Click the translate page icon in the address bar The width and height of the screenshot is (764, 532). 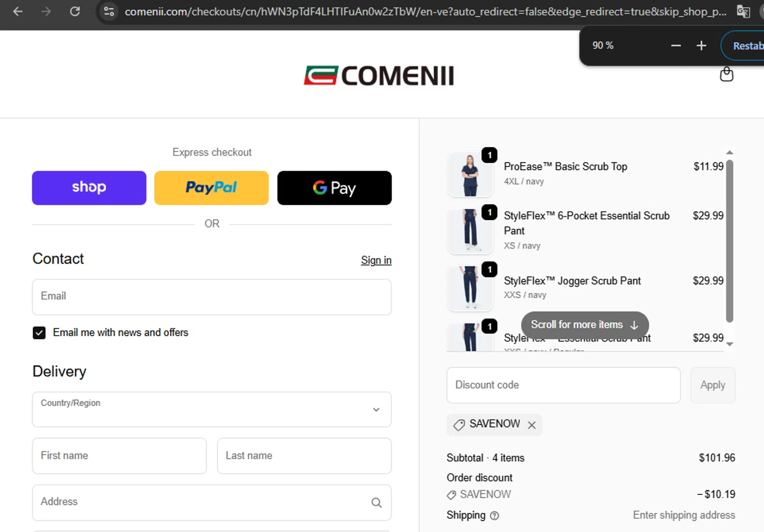pos(744,11)
